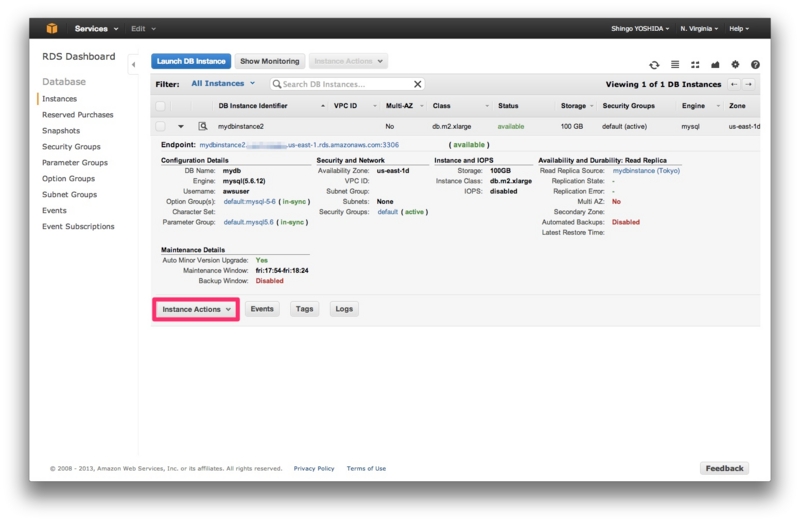Switch to list view icon
The width and height of the screenshot is (800, 522).
[x=675, y=64]
